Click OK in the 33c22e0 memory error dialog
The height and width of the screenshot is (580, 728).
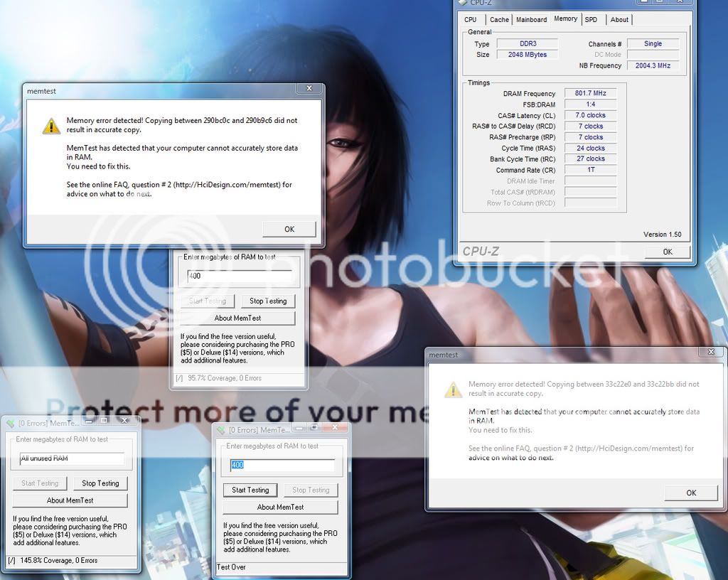tap(691, 493)
